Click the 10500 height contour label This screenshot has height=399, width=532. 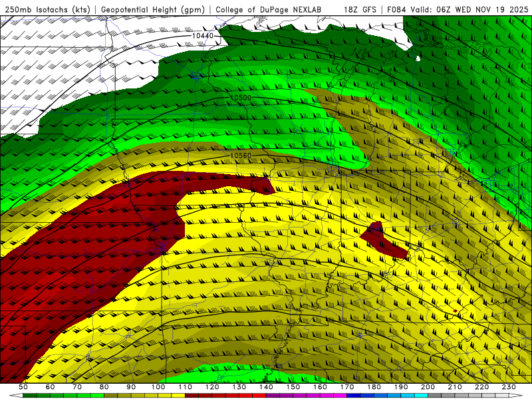pyautogui.click(x=241, y=98)
